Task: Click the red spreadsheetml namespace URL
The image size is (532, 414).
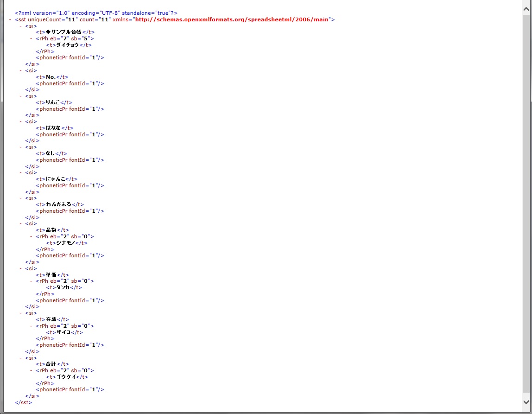Action: point(232,19)
